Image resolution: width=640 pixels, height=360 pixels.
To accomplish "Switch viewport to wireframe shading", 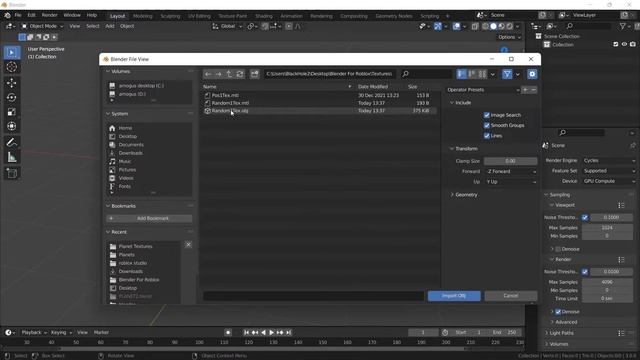I will [485, 26].
